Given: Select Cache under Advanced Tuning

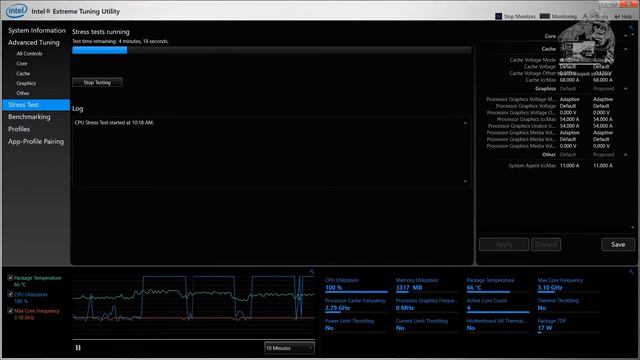Looking at the screenshot, I should [23, 73].
